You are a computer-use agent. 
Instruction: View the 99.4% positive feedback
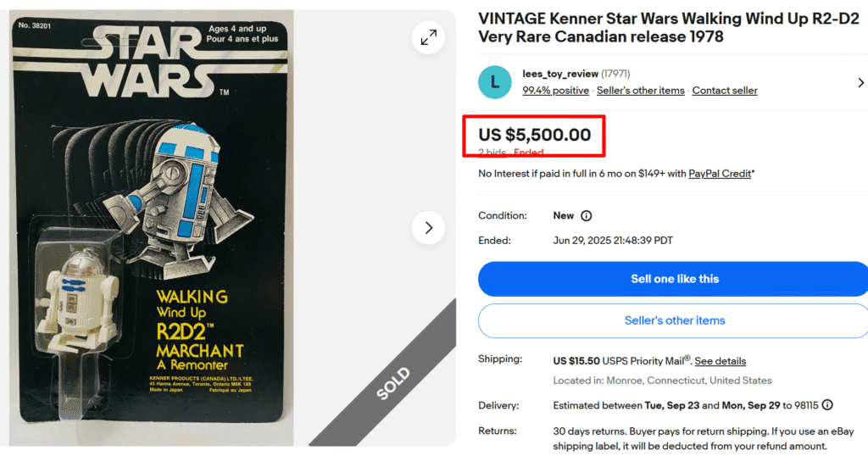click(555, 91)
